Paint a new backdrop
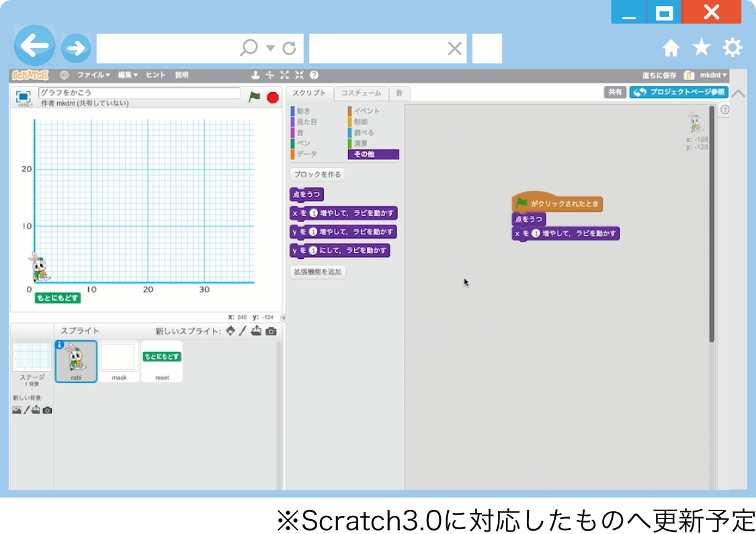 27,410
